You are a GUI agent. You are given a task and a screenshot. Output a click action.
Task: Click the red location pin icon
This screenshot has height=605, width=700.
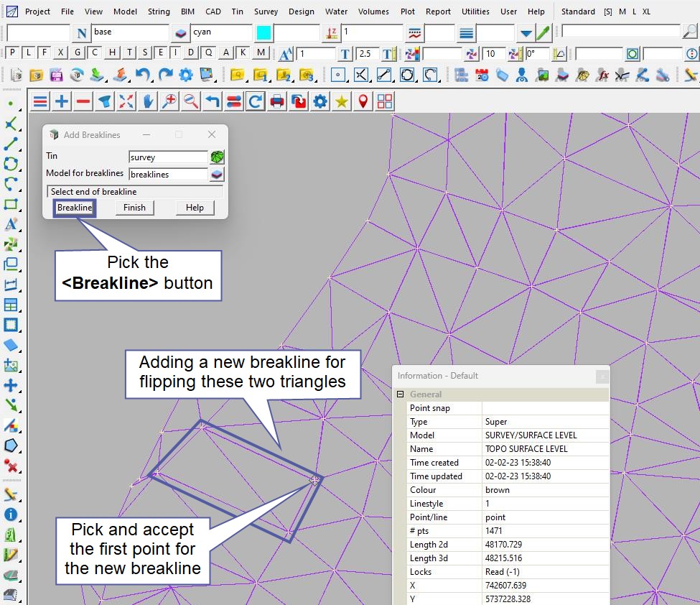(x=363, y=102)
